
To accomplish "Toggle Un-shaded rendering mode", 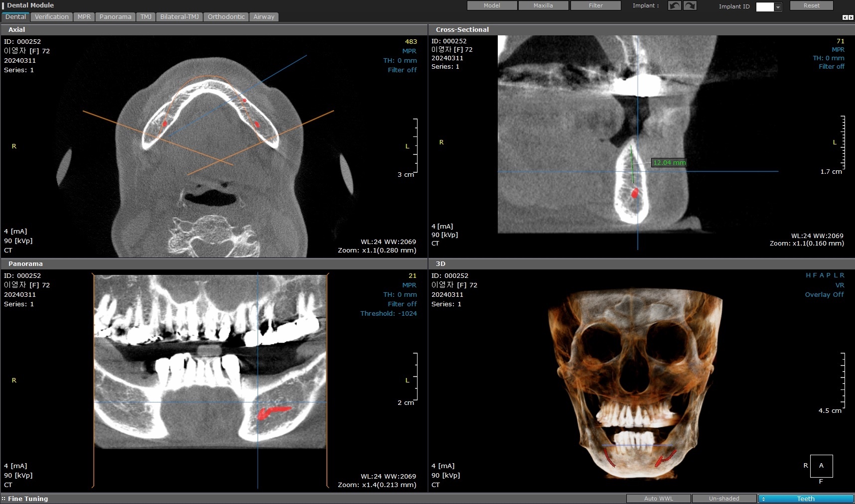I will click(x=724, y=499).
